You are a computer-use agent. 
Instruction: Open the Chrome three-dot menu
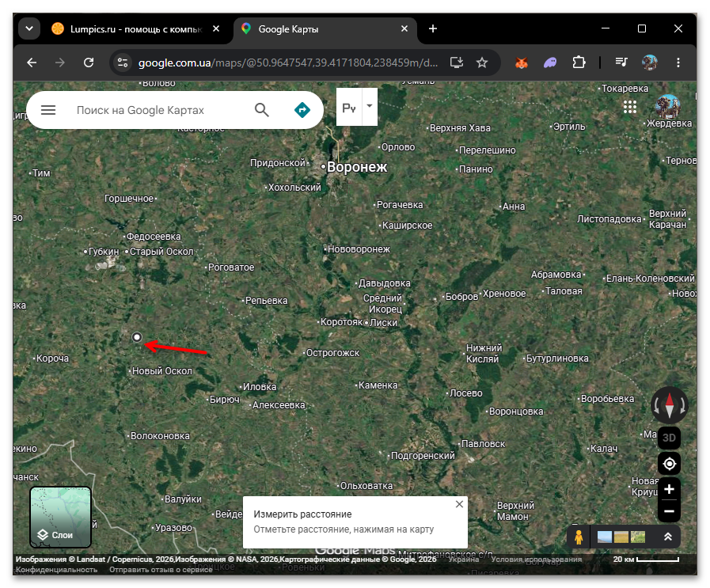(x=678, y=63)
